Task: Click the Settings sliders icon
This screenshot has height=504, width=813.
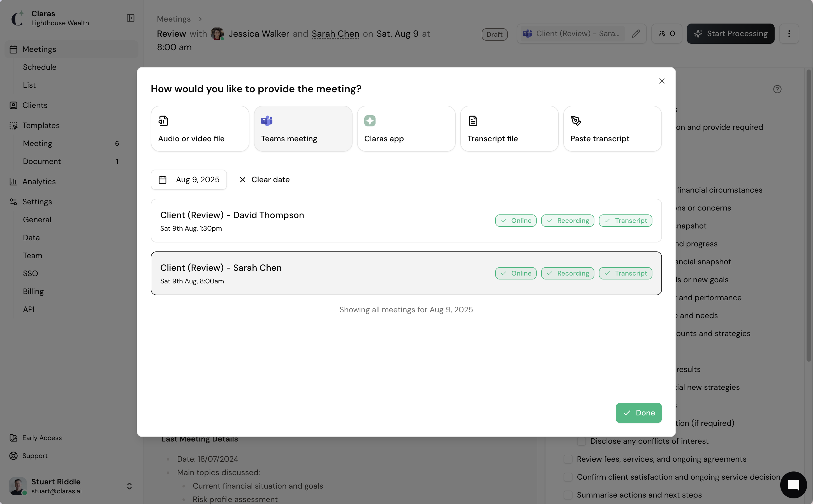Action: 13,202
